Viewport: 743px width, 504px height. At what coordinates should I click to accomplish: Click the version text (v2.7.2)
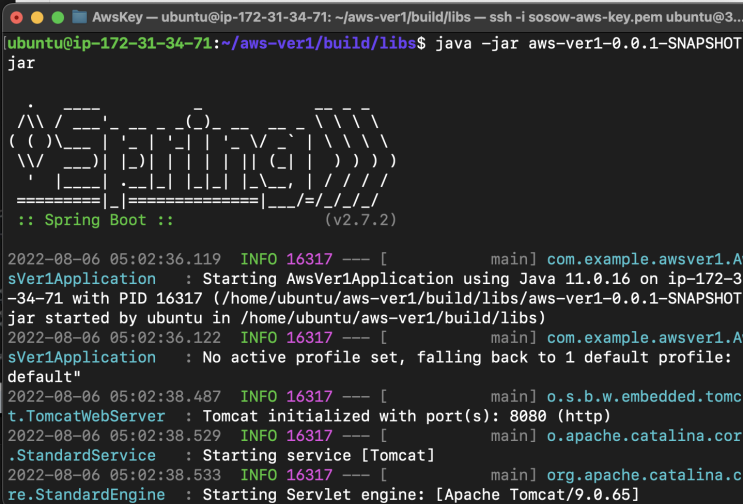click(360, 220)
